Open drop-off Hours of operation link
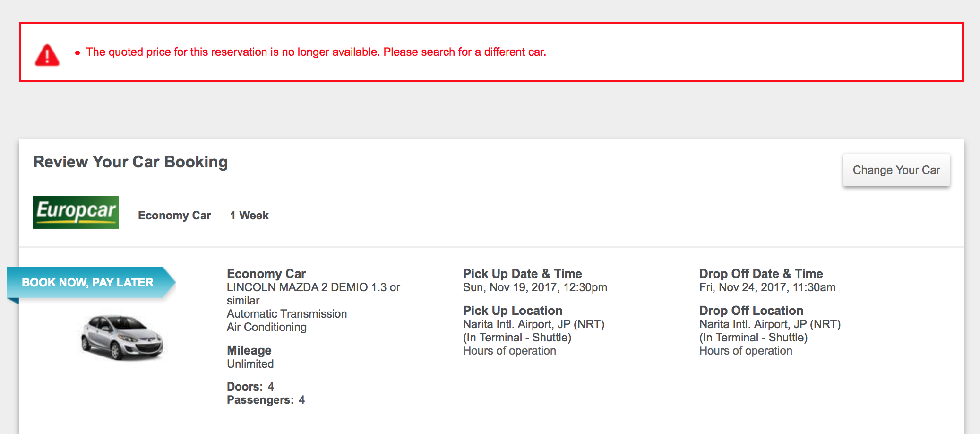This screenshot has height=434, width=980. pos(745,351)
